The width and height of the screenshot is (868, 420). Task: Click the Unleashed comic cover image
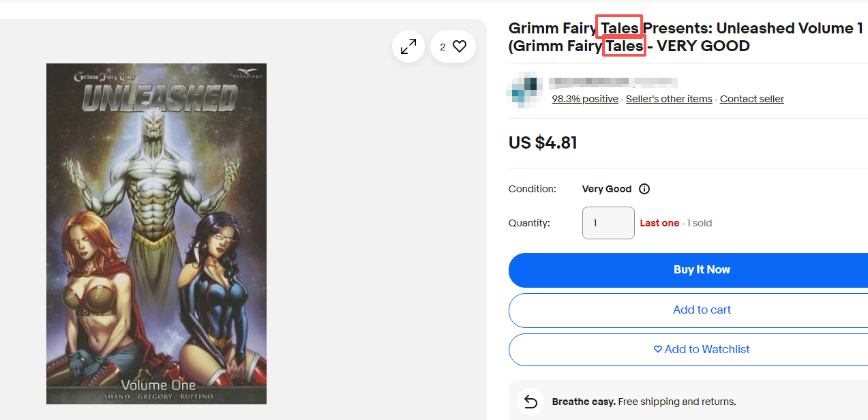point(156,233)
